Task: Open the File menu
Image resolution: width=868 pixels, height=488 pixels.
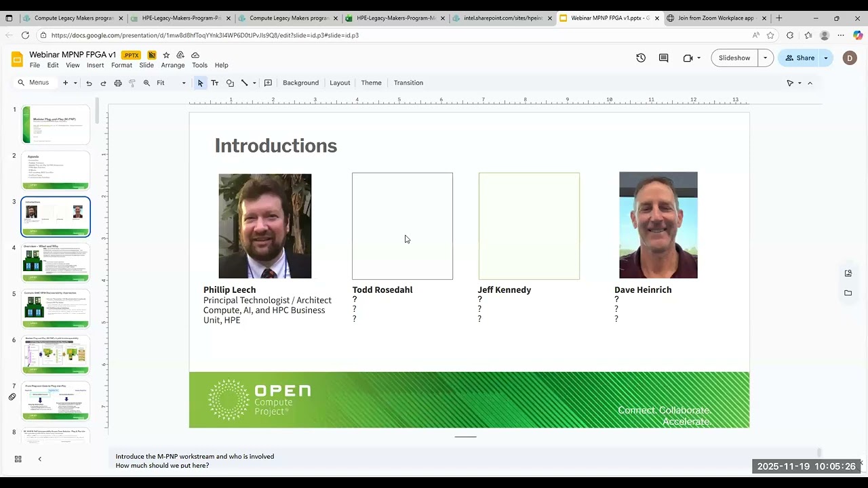Action: coord(35,65)
